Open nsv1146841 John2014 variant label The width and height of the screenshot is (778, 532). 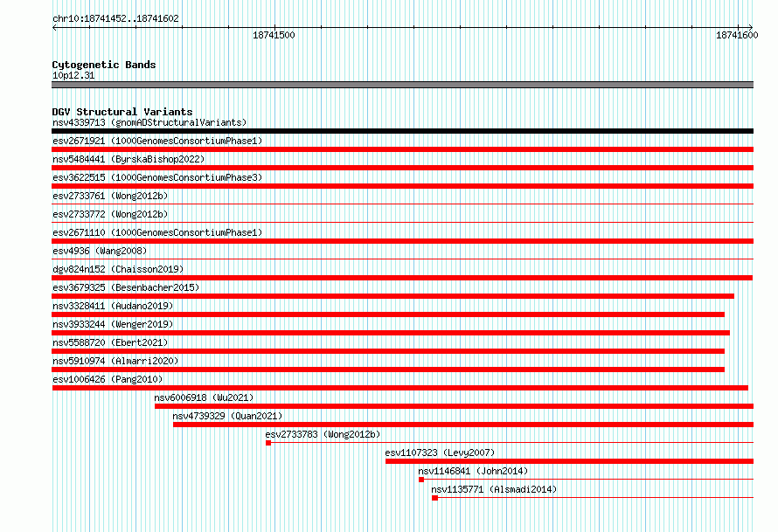[473, 471]
